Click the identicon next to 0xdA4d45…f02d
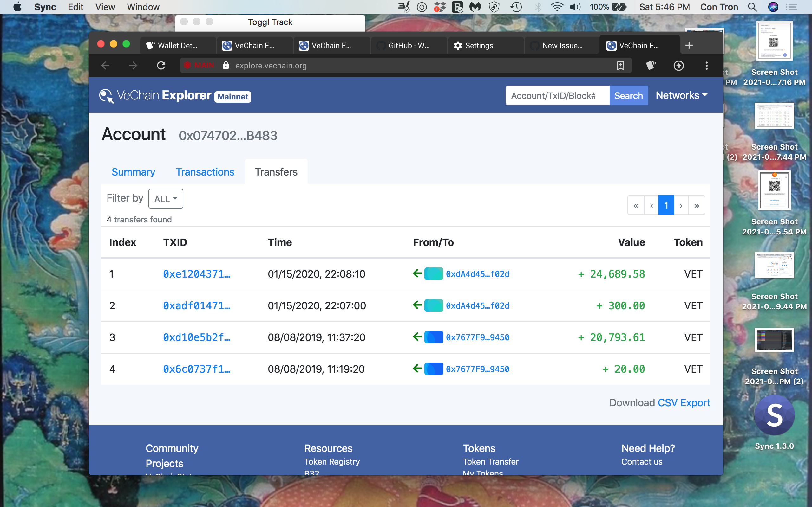The image size is (812, 507). click(433, 273)
